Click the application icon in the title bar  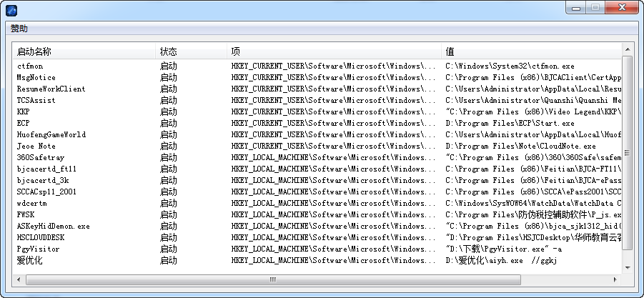click(11, 10)
